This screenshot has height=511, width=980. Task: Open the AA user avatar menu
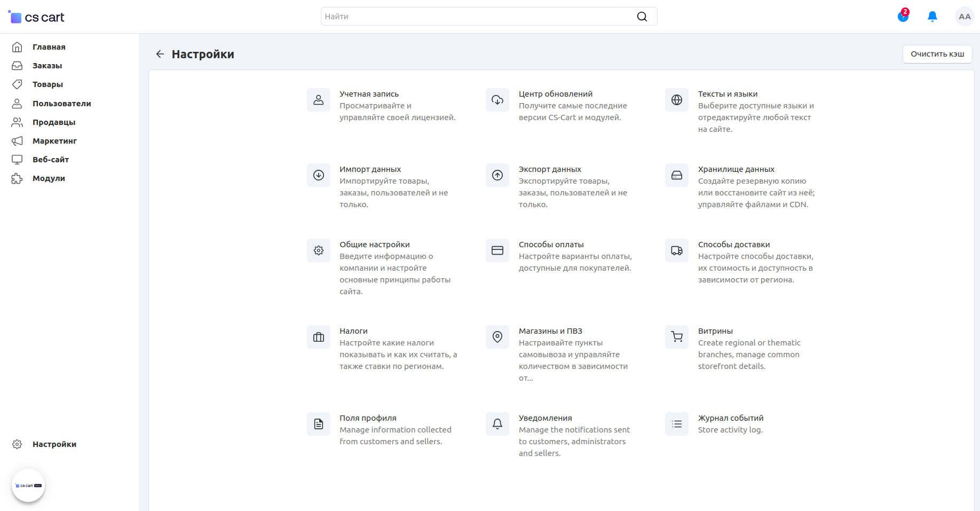click(x=964, y=17)
